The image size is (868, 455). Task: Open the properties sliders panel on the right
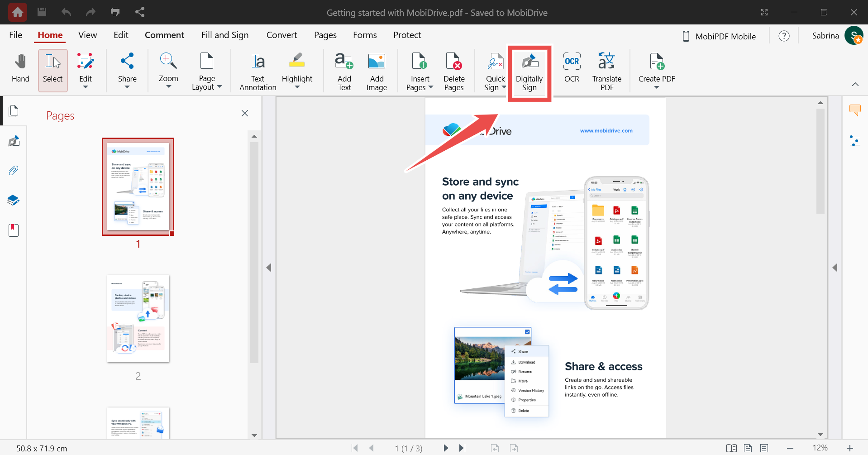point(855,141)
